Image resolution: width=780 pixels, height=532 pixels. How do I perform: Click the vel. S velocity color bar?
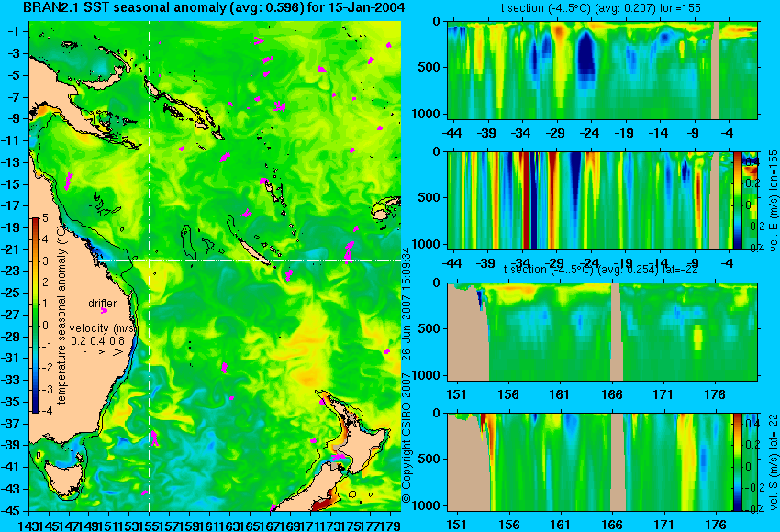[737, 462]
